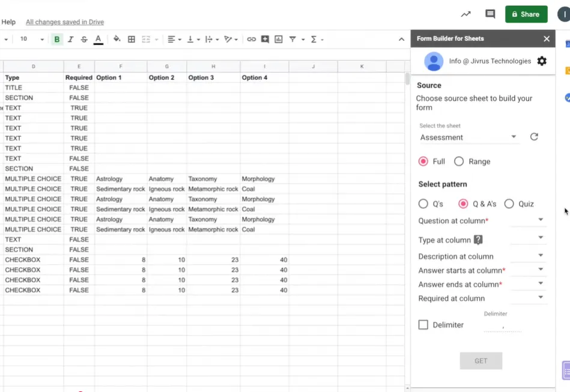
Task: Refresh the source sheet list
Action: 534,137
